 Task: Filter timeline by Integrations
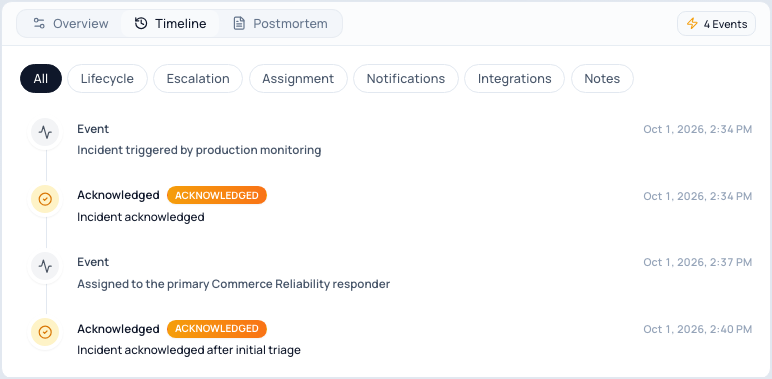515,79
